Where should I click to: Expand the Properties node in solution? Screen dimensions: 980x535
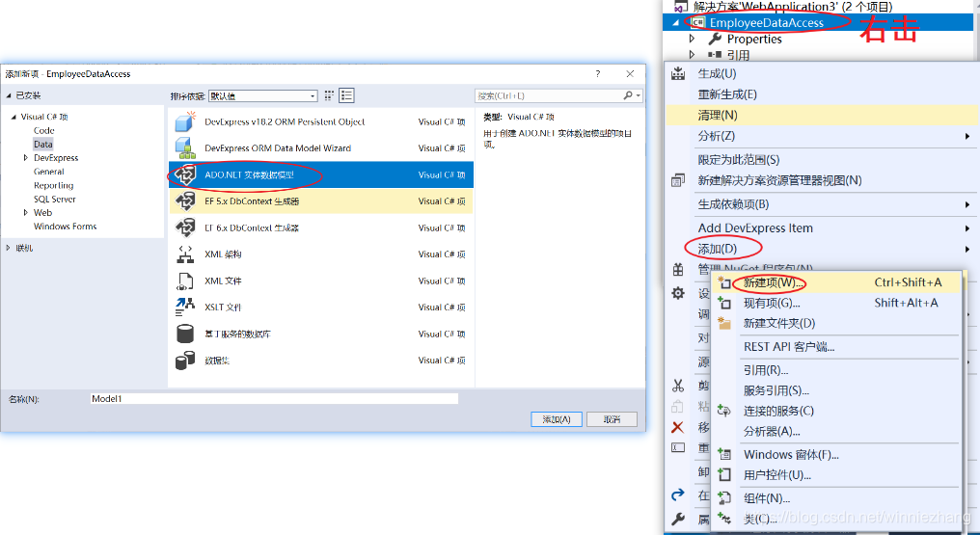[692, 39]
